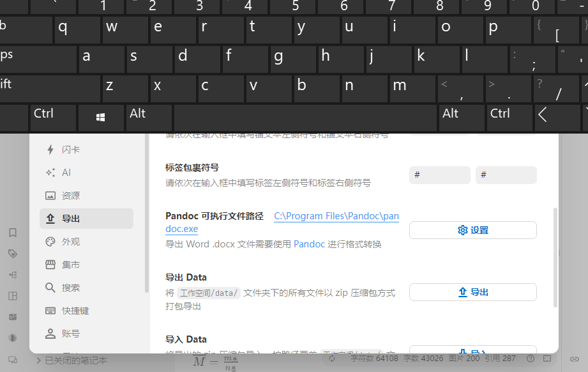Tap the w key on on-screen keyboard
588x372 pixels.
(x=125, y=29)
